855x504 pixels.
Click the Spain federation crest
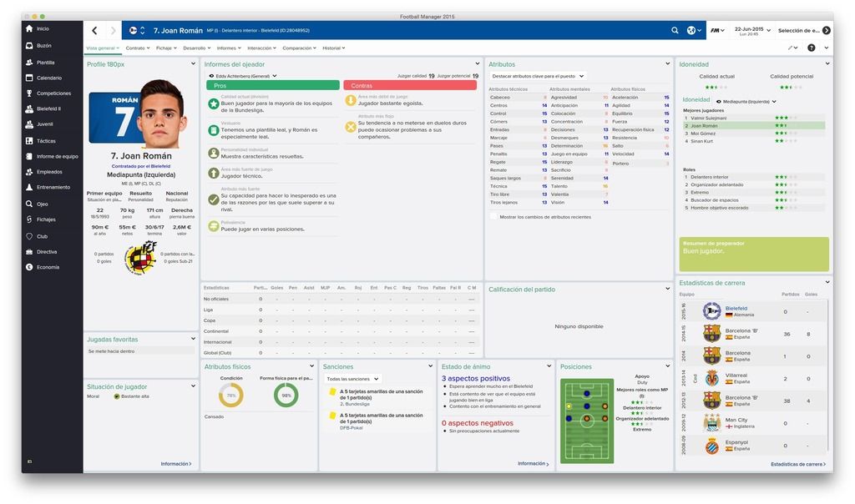tap(140, 258)
